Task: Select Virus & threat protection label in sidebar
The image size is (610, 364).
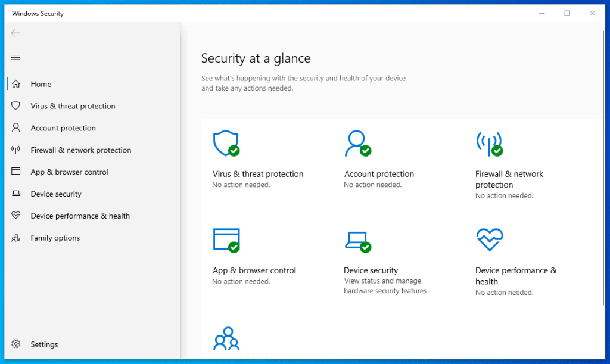Action: click(x=73, y=106)
